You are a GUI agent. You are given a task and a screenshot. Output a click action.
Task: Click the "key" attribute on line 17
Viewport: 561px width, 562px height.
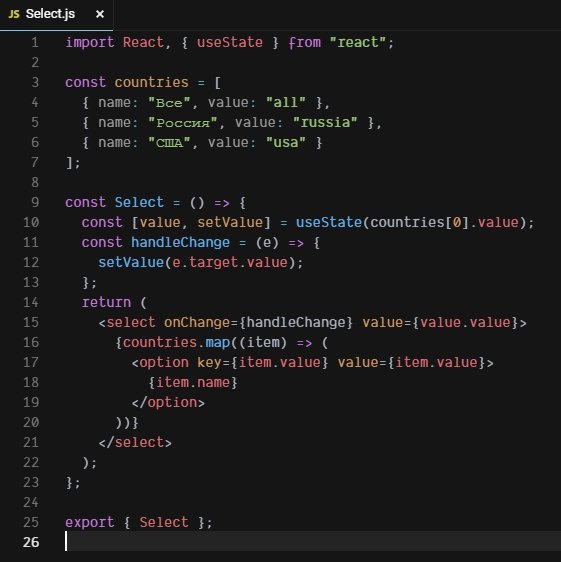(209, 363)
